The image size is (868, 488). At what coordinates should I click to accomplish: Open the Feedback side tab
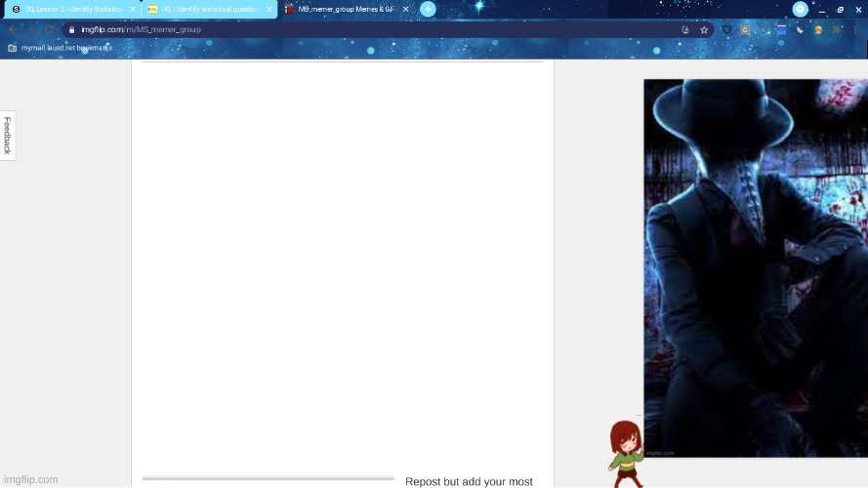pyautogui.click(x=7, y=136)
